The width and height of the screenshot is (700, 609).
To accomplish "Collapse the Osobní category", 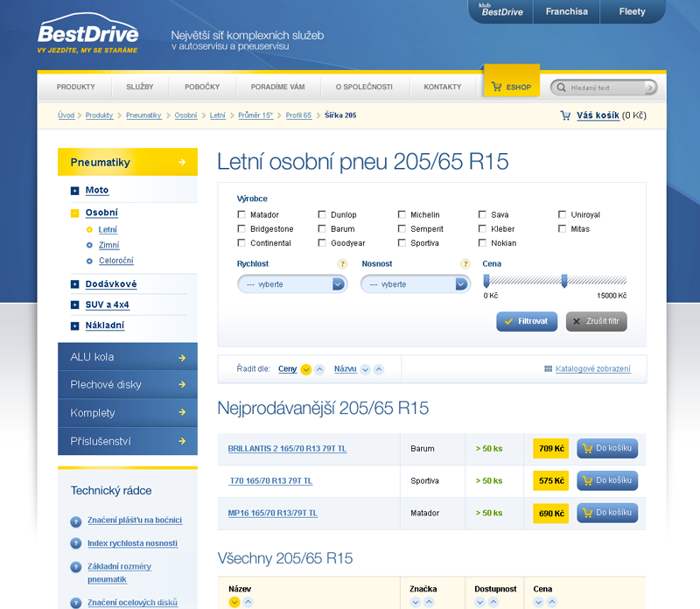I will coord(75,213).
